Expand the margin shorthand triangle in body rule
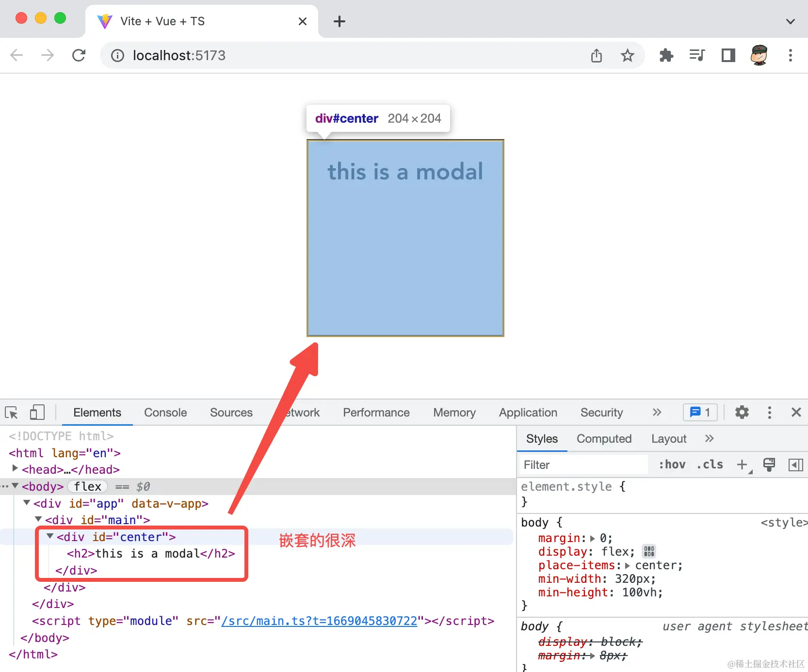This screenshot has height=672, width=808. [592, 538]
